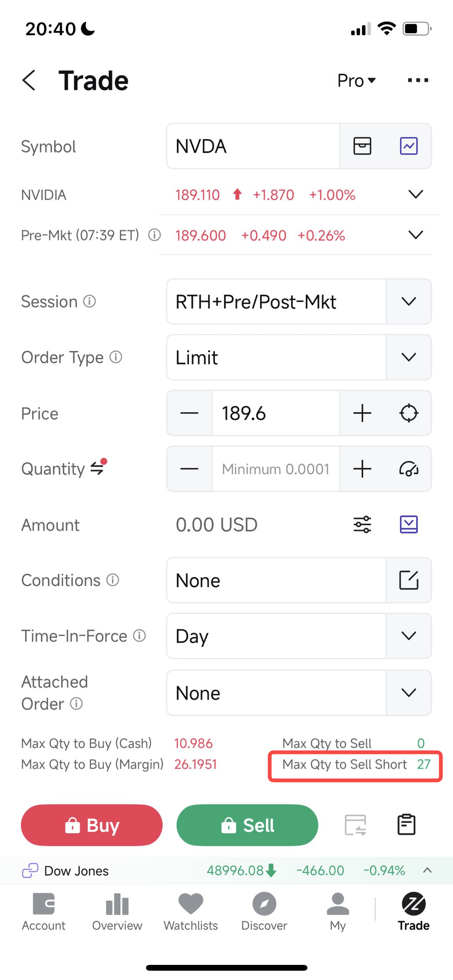Screen dimensions: 453x980
Task: Tap the crosshair icon to set the price
Action: coord(409,413)
